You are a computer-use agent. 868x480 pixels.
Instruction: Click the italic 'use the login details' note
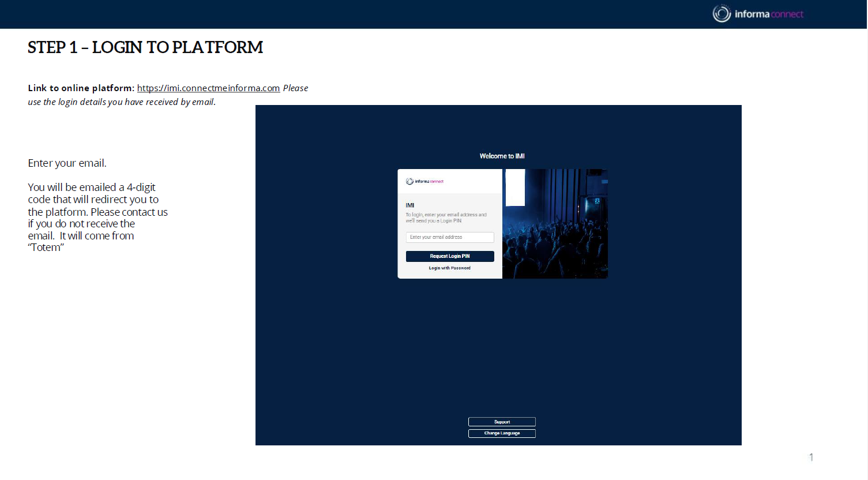click(x=122, y=102)
